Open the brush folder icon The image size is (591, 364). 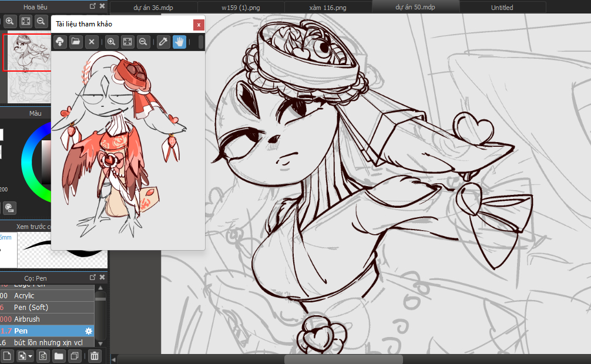[59, 356]
